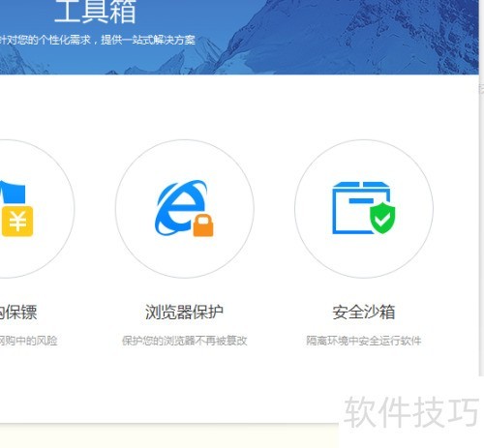Click description 保护您的浏览器不再被篡改
The image size is (484, 448).
[184, 341]
